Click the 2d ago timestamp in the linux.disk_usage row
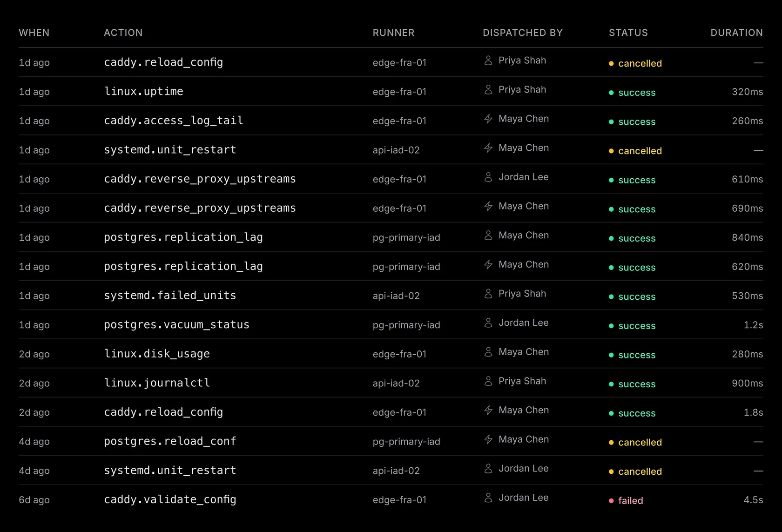The image size is (782, 532). (x=34, y=354)
